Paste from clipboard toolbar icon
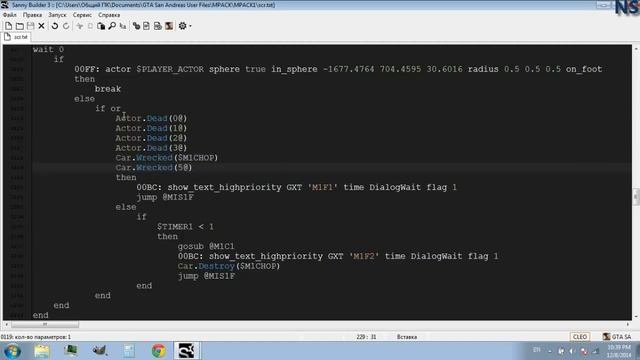Image resolution: width=640 pixels, height=360 pixels. (x=101, y=26)
